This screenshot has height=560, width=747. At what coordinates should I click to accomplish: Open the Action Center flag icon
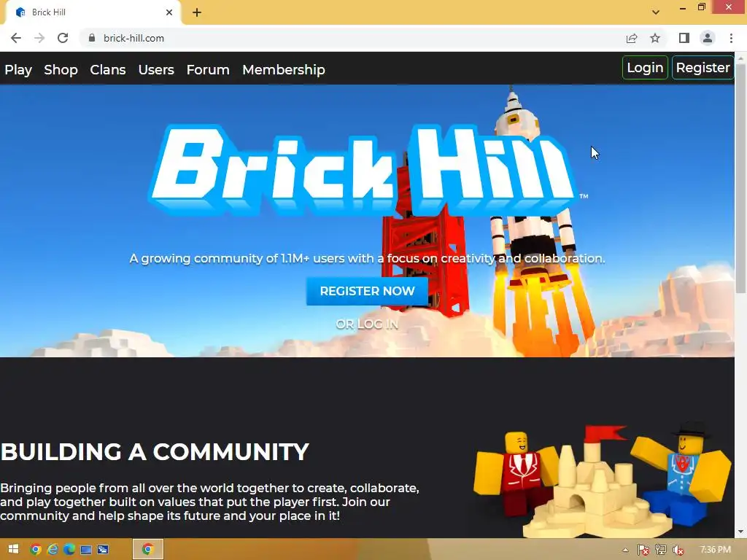tap(643, 551)
